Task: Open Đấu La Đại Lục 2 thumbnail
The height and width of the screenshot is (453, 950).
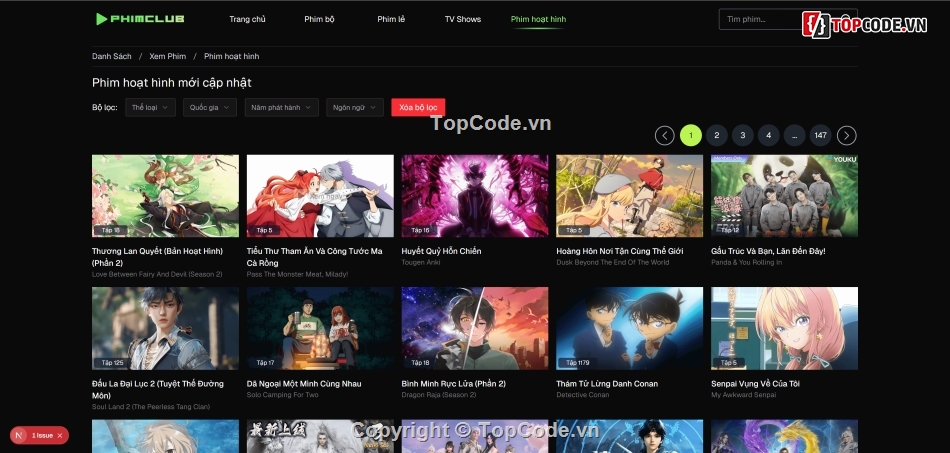Action: [165, 328]
